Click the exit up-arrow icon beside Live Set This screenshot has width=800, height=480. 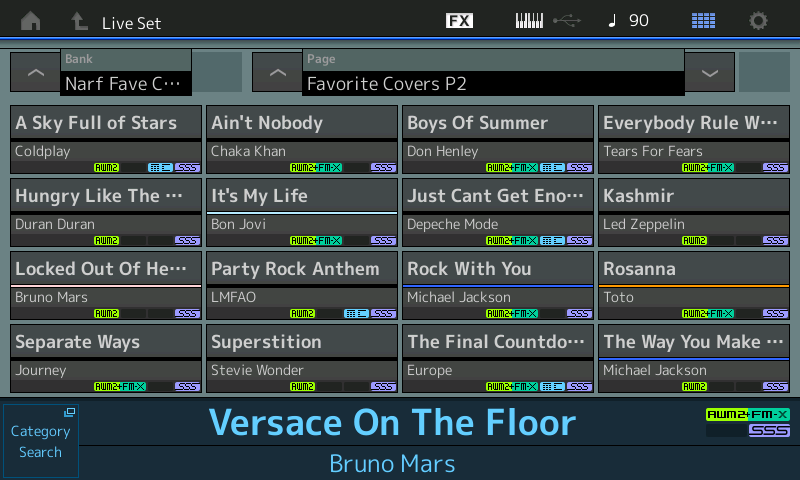coord(79,21)
